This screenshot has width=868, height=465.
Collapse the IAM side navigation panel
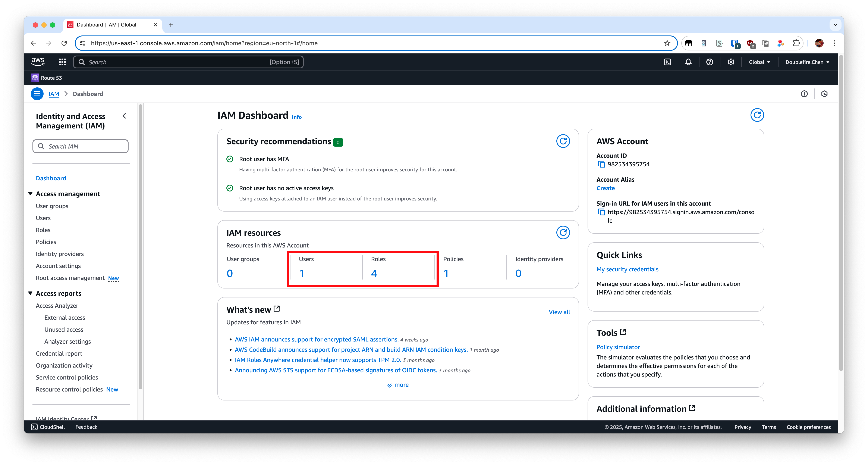click(124, 116)
